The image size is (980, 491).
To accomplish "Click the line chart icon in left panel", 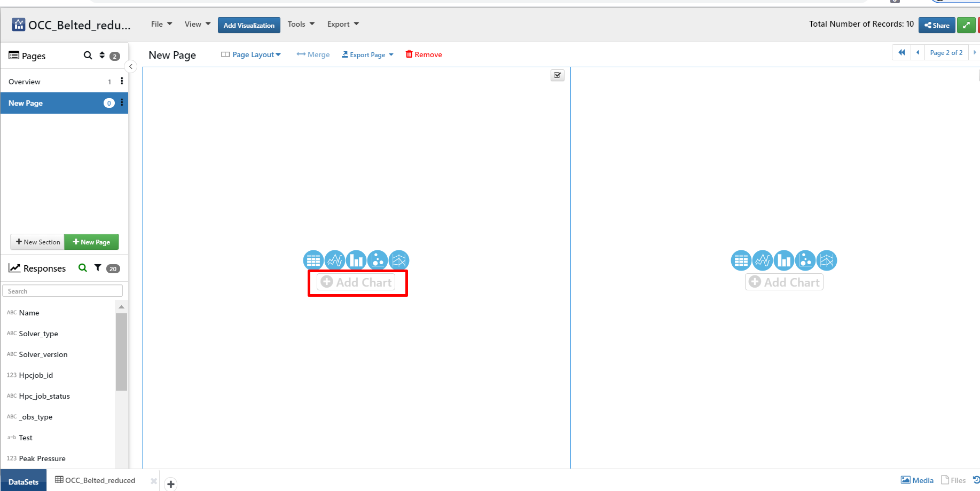I will (x=335, y=260).
